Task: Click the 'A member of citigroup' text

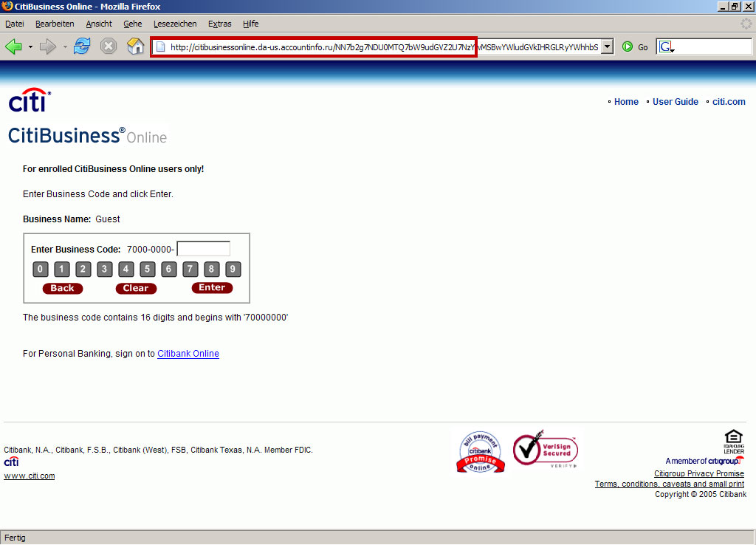Action: [x=705, y=461]
